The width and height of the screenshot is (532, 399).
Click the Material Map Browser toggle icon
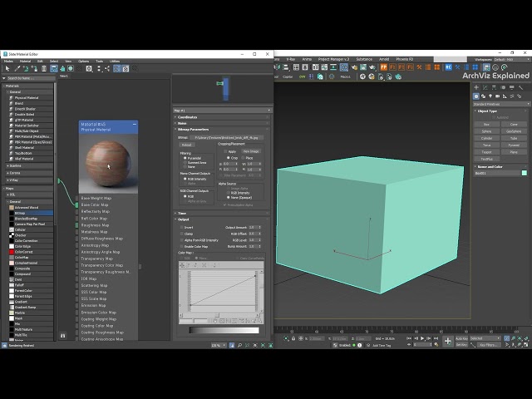(117, 69)
